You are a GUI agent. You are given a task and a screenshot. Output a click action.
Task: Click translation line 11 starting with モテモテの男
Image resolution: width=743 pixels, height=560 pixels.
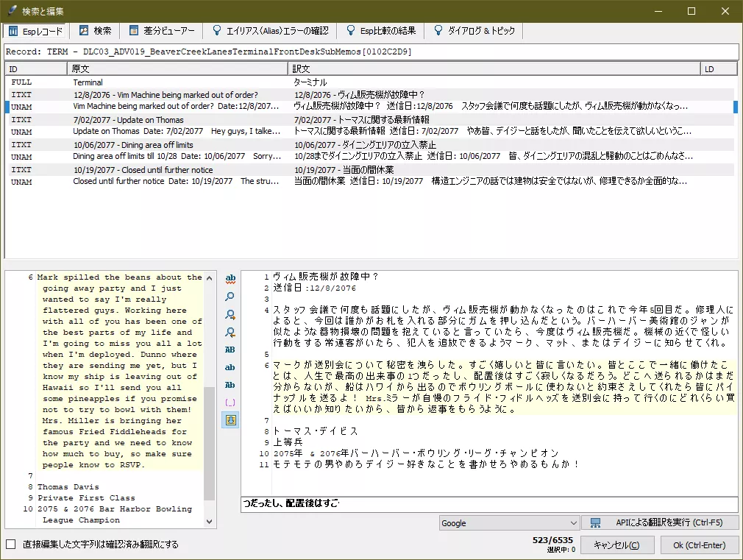(426, 464)
